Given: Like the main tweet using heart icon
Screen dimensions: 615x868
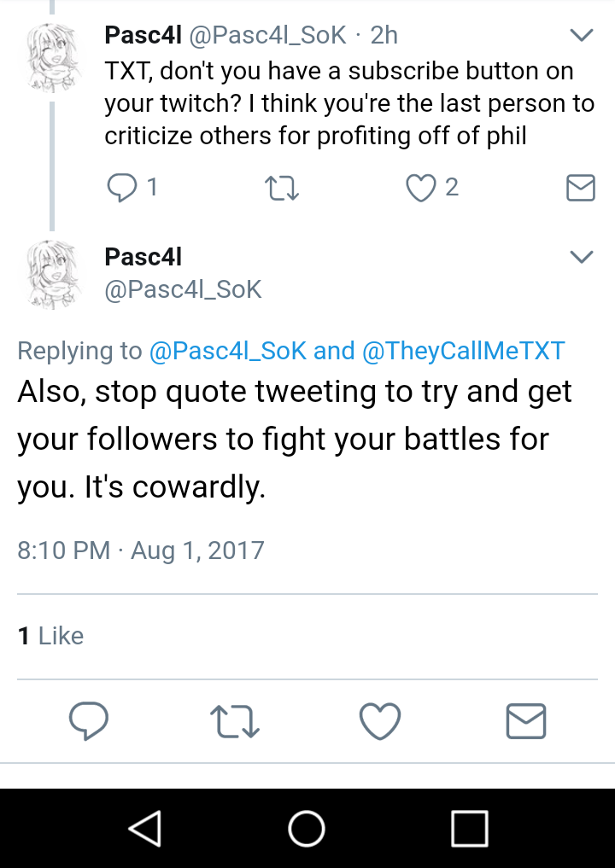Looking at the screenshot, I should [380, 721].
